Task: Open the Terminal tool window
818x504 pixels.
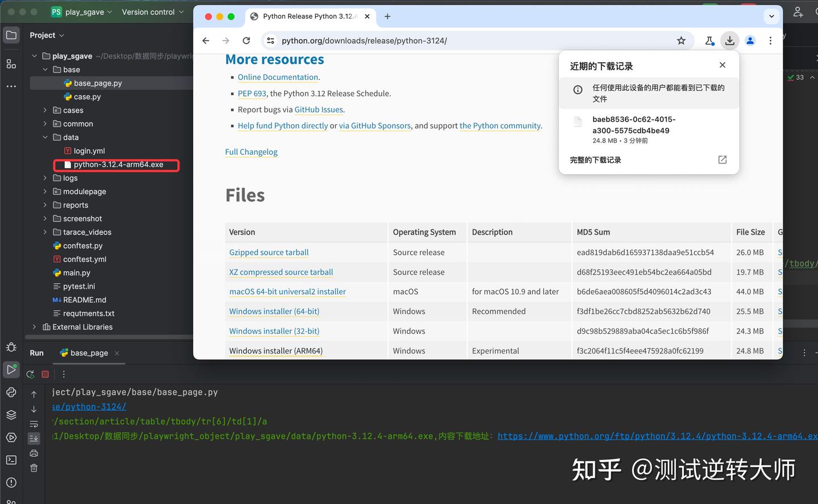Action: [x=11, y=453]
